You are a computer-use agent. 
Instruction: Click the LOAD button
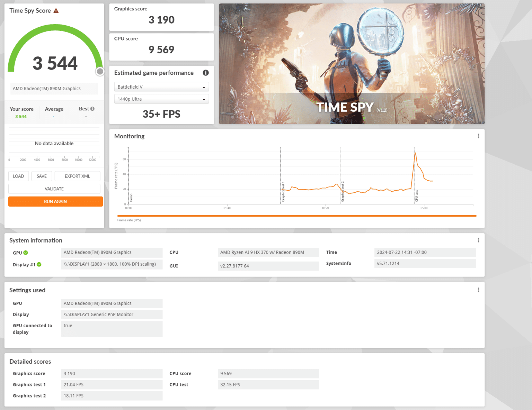click(x=18, y=176)
